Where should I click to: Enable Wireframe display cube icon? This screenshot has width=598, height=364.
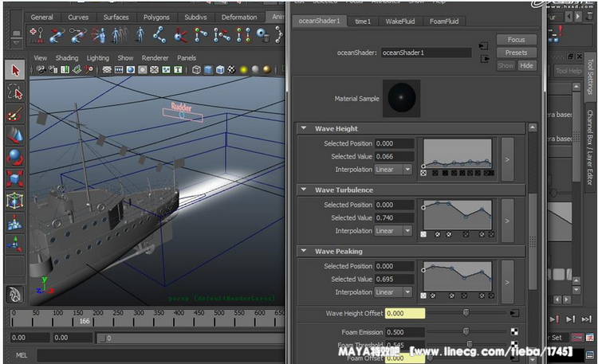[196, 70]
